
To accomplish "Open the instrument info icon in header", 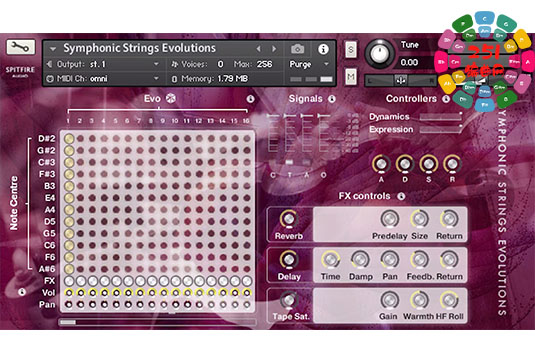I will (x=323, y=49).
